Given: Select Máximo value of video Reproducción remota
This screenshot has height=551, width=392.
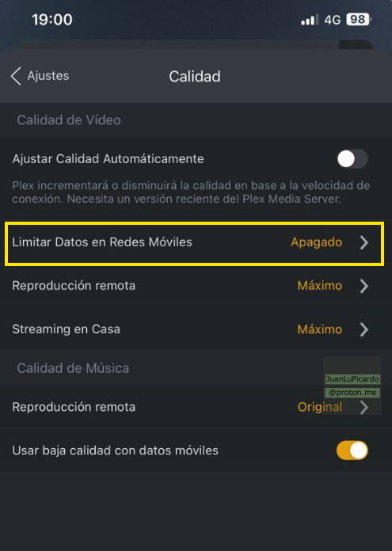Looking at the screenshot, I should (x=320, y=285).
